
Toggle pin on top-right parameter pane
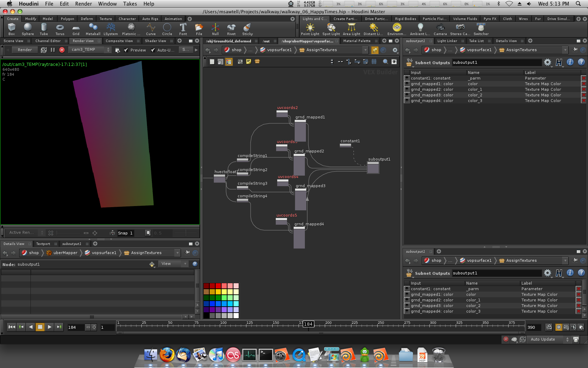click(x=575, y=50)
